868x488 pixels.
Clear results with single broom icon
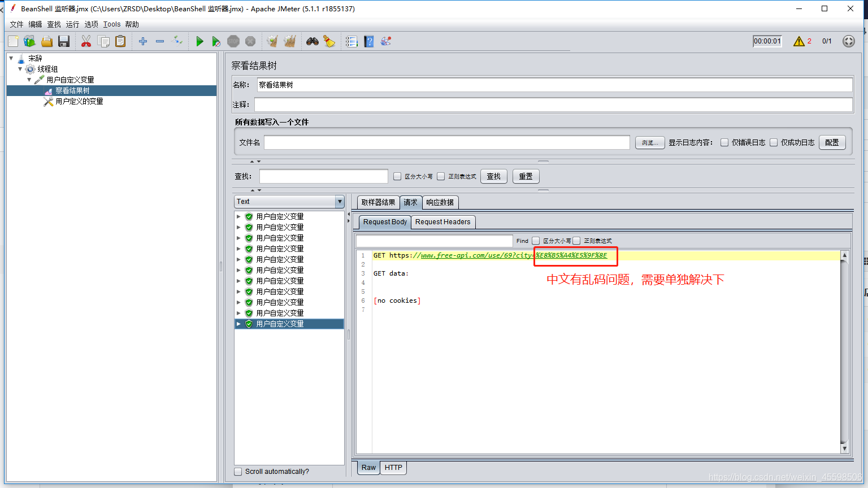tap(272, 41)
